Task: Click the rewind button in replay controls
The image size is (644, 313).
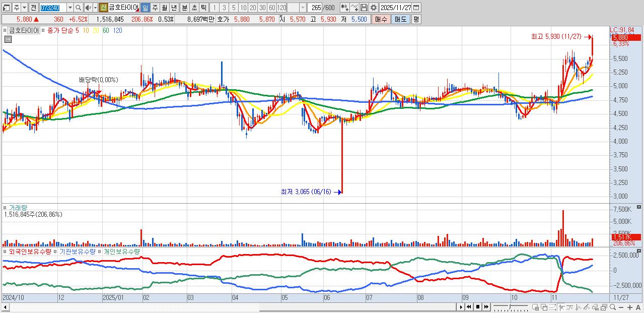Action: tap(469, 307)
